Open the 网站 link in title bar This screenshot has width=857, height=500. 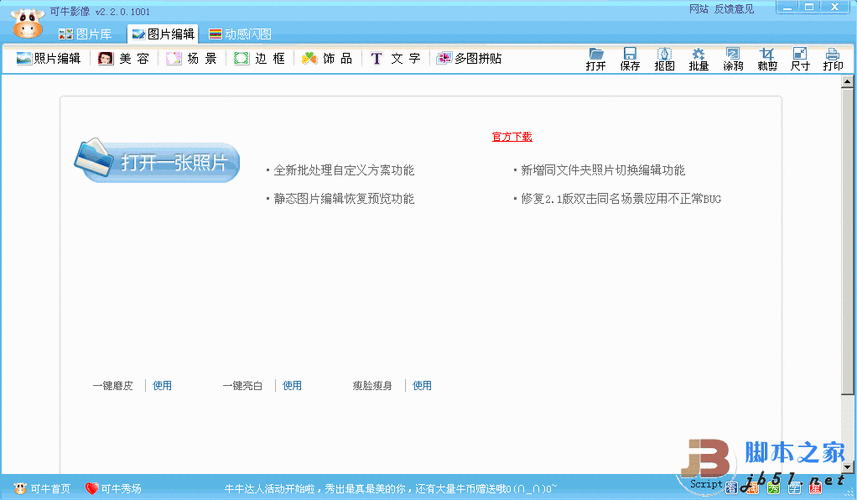click(698, 9)
